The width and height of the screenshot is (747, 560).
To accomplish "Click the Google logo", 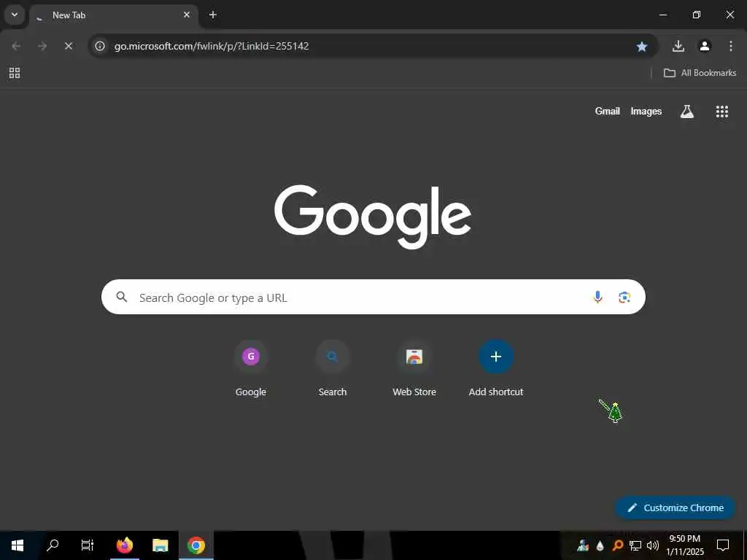I will click(373, 217).
